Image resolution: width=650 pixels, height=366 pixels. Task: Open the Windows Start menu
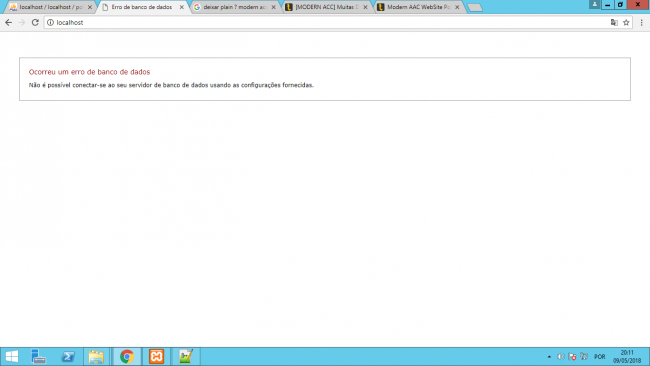pos(12,356)
